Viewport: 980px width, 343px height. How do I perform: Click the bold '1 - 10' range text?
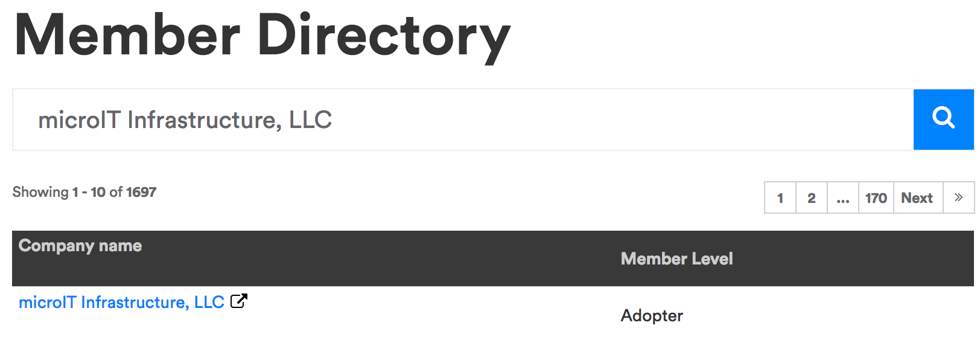[x=89, y=192]
